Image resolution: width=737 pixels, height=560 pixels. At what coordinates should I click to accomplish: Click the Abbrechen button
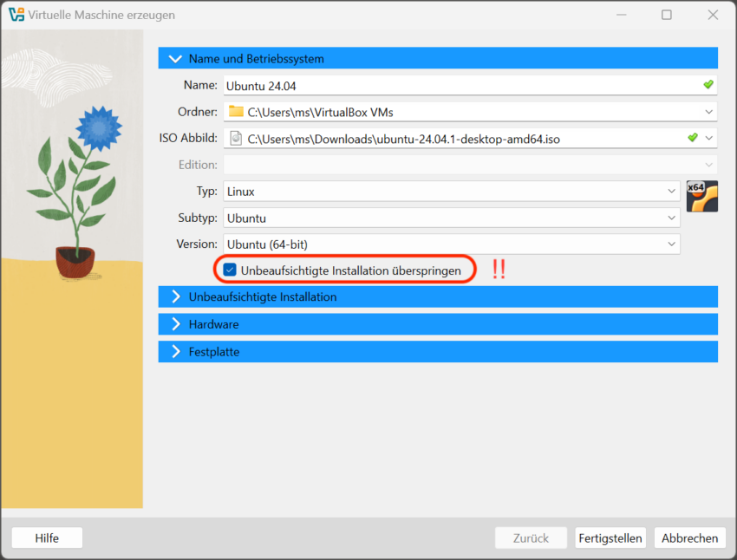(689, 537)
